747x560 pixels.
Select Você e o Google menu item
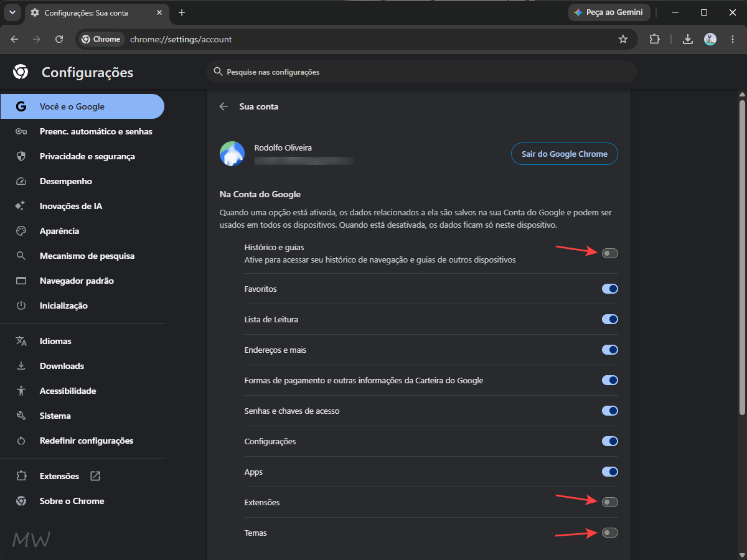82,106
